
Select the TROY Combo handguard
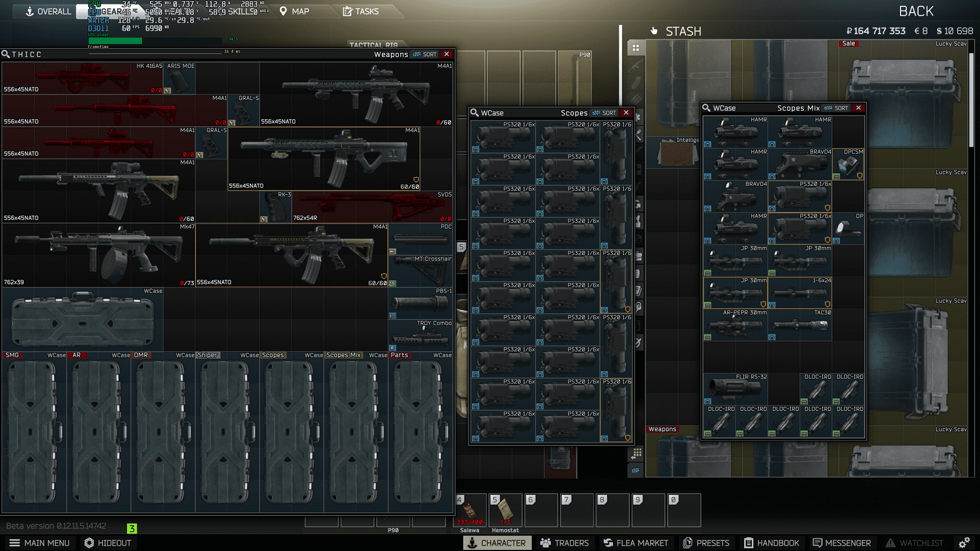coord(420,335)
